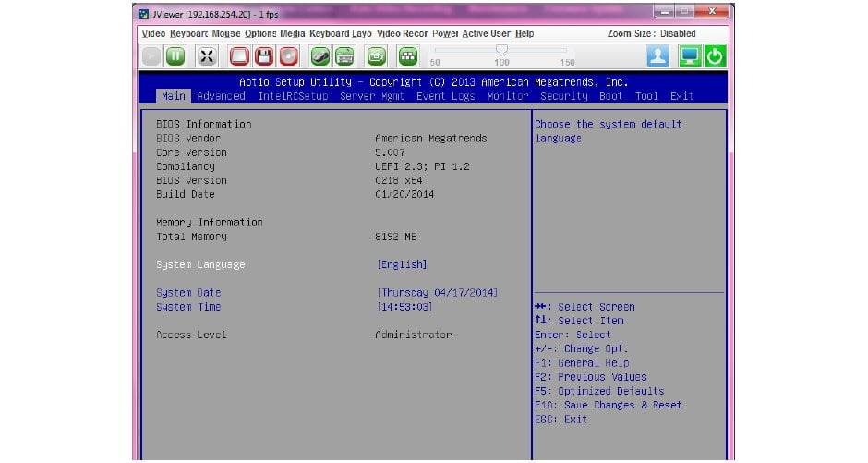Click the zoom size slider handle

501,51
